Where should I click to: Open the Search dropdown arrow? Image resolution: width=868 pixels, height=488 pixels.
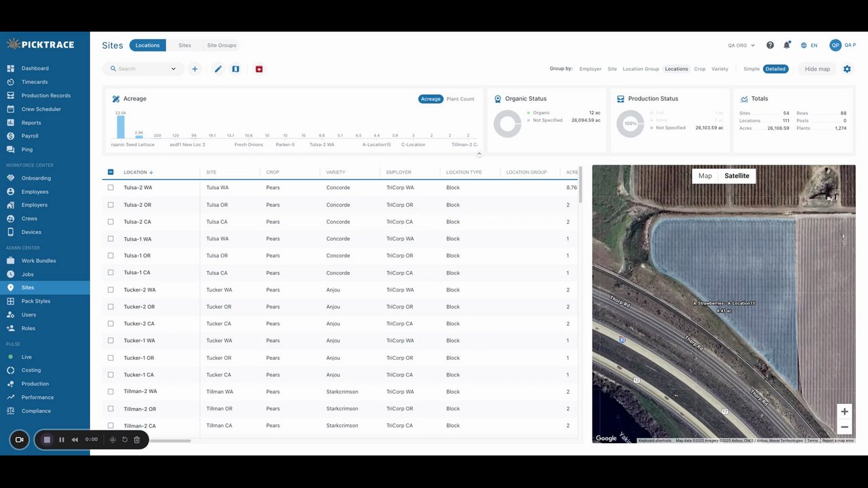tap(174, 69)
